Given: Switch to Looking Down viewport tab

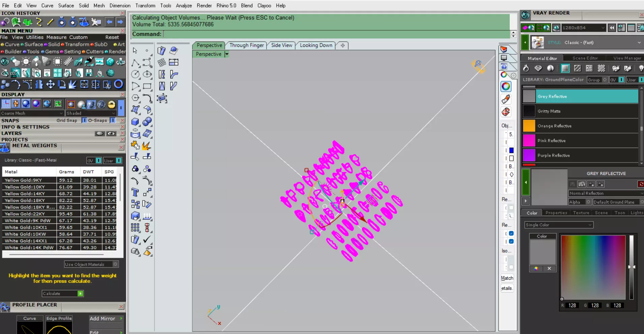Looking at the screenshot, I should (x=316, y=45).
